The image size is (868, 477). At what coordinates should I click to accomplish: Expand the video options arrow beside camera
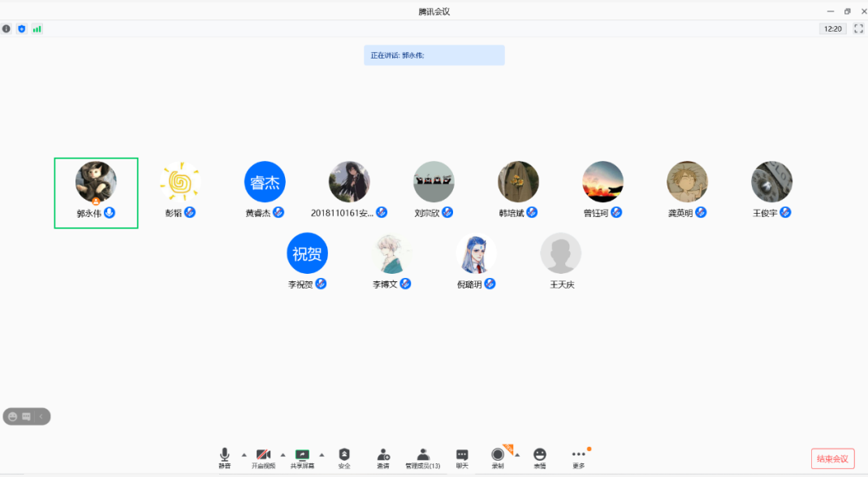(x=283, y=454)
